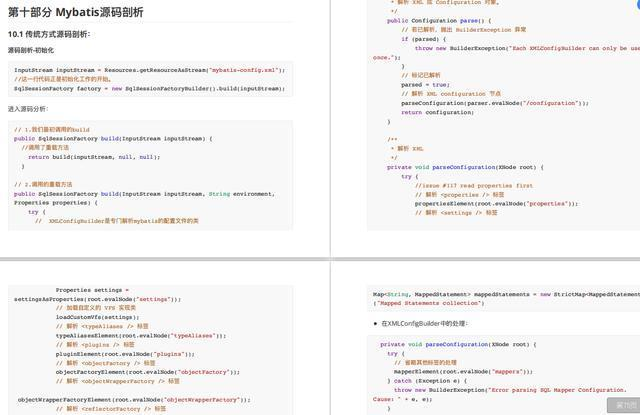Click the comment "//调用了重载方法"

pos(45,148)
